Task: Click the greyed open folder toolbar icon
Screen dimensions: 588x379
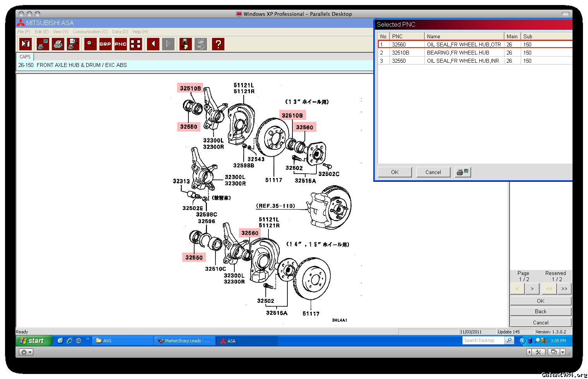Action: tap(201, 44)
